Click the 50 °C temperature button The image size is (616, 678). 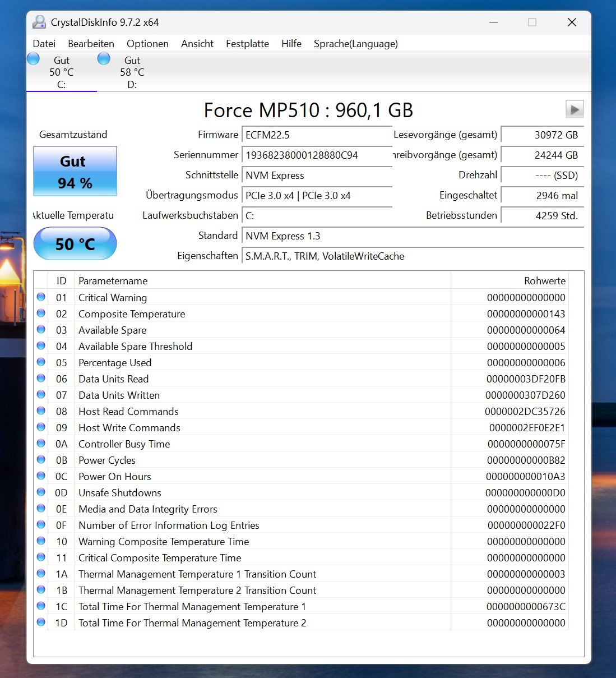[x=75, y=244]
